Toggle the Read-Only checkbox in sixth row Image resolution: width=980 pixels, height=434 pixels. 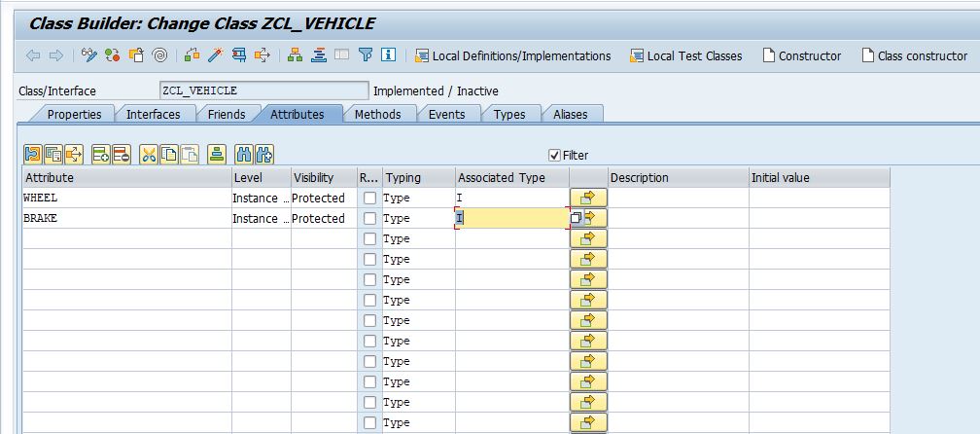pyautogui.click(x=370, y=300)
